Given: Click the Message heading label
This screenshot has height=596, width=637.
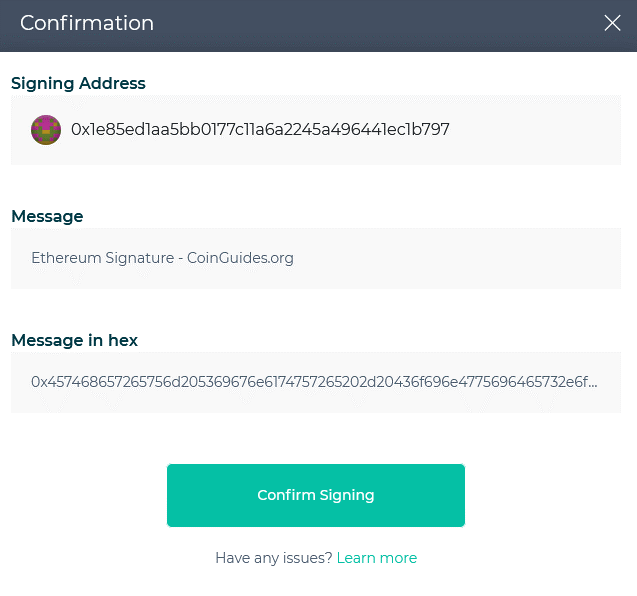Looking at the screenshot, I should [47, 216].
